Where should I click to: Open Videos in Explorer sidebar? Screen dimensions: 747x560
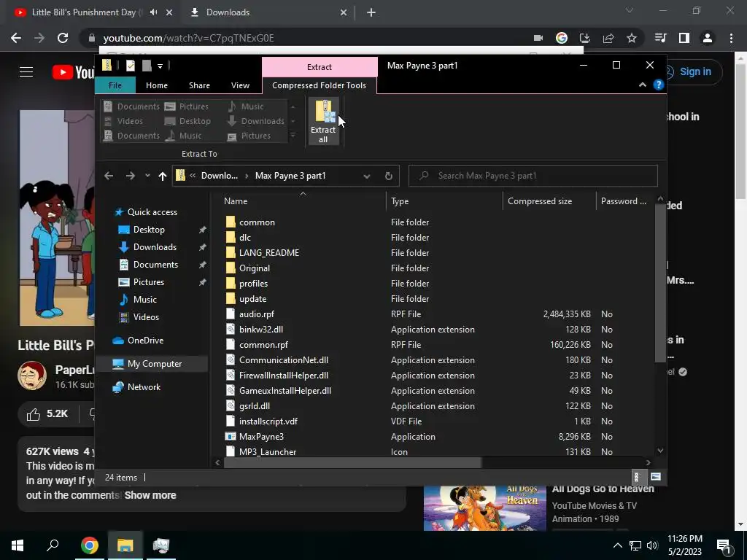[146, 317]
